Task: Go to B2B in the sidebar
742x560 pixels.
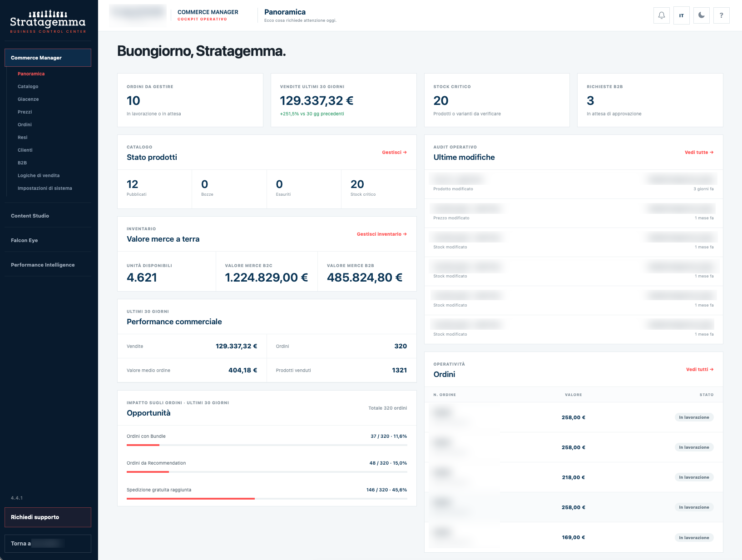Action: pyautogui.click(x=22, y=163)
